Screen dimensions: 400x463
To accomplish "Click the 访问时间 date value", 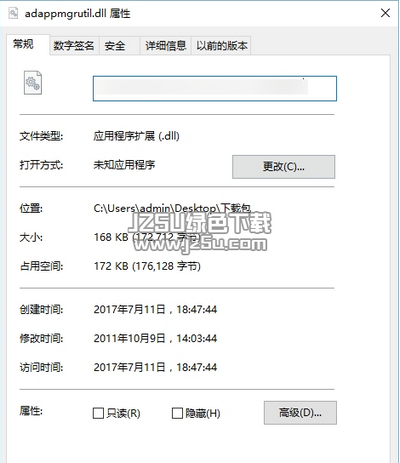I will pos(155,368).
